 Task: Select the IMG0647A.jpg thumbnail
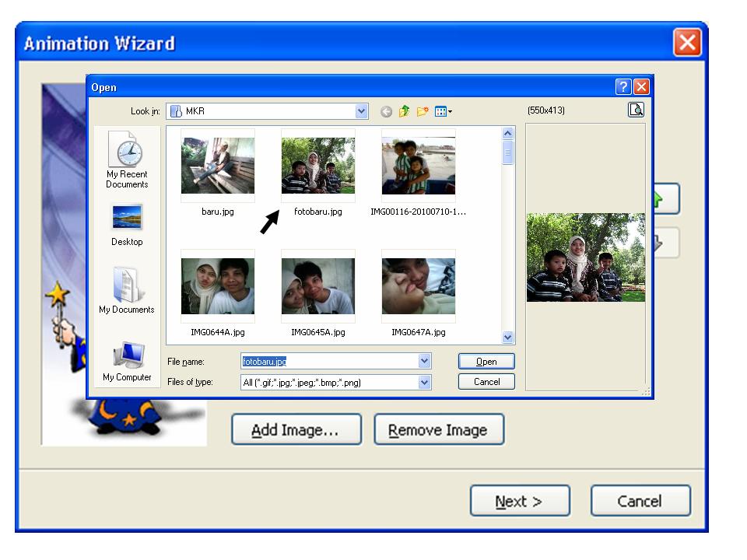click(419, 286)
